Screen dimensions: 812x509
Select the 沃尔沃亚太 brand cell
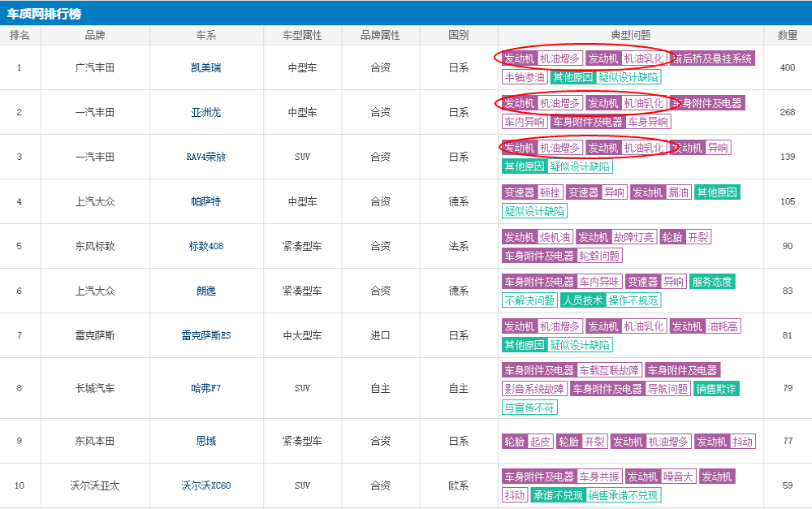point(95,485)
